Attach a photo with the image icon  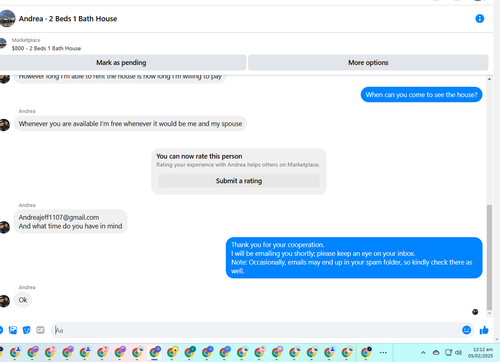pyautogui.click(x=13, y=330)
